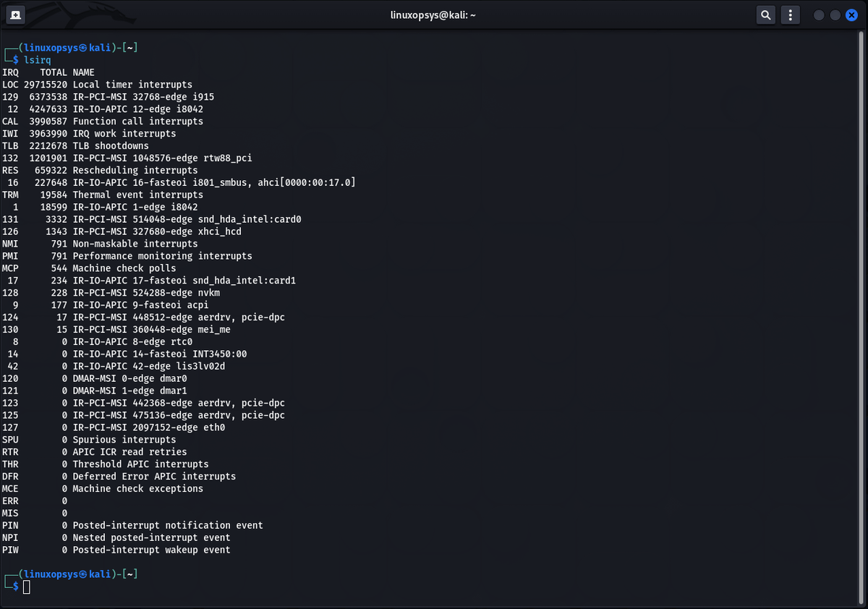The image size is (868, 609).
Task: Click the linuxopsys@kali title bar text
Action: (433, 14)
